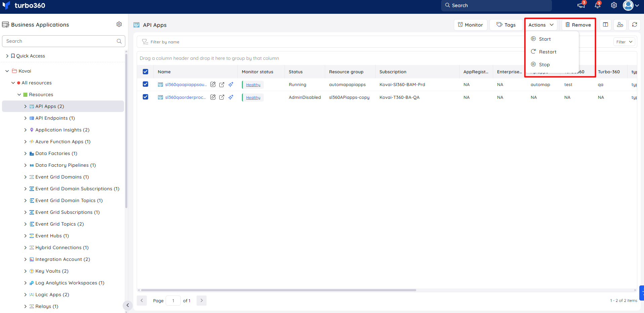Uncheck the sl360qaapiappsau row checkbox
This screenshot has width=644, height=313.
pos(145,84)
